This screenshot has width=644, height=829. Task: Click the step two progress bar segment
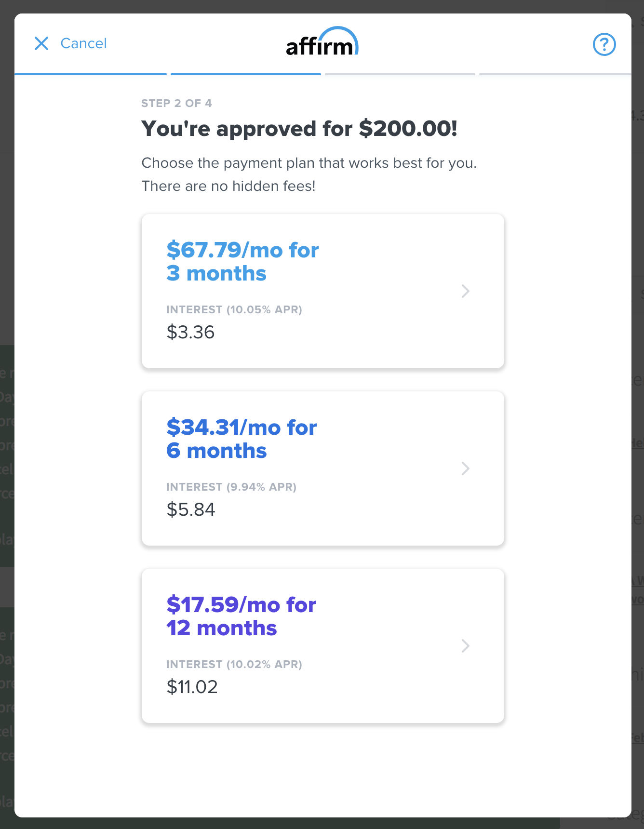(246, 73)
